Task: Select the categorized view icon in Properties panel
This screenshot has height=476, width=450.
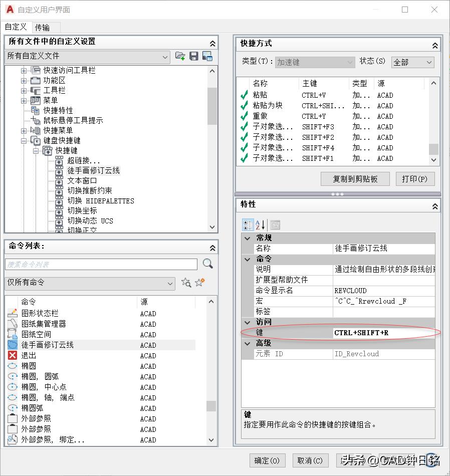Action: pos(248,224)
